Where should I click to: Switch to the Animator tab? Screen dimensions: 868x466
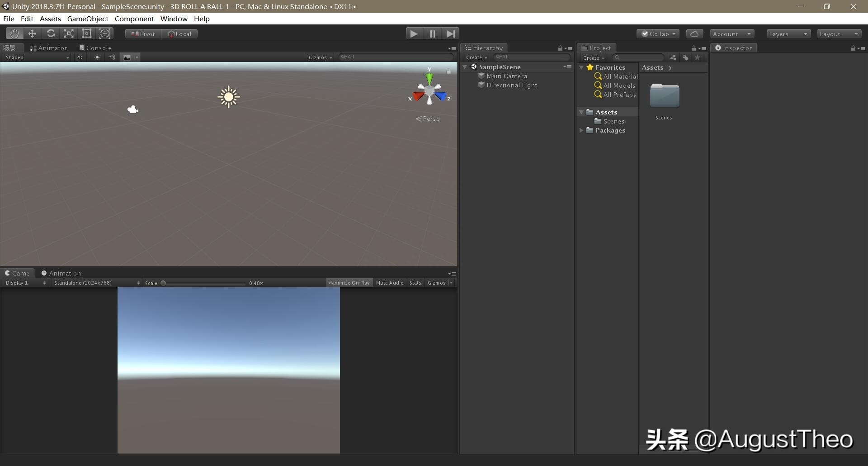48,48
